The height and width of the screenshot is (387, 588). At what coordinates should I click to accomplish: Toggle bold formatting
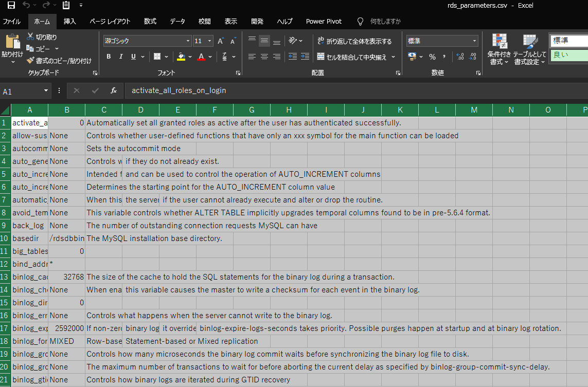click(x=109, y=57)
